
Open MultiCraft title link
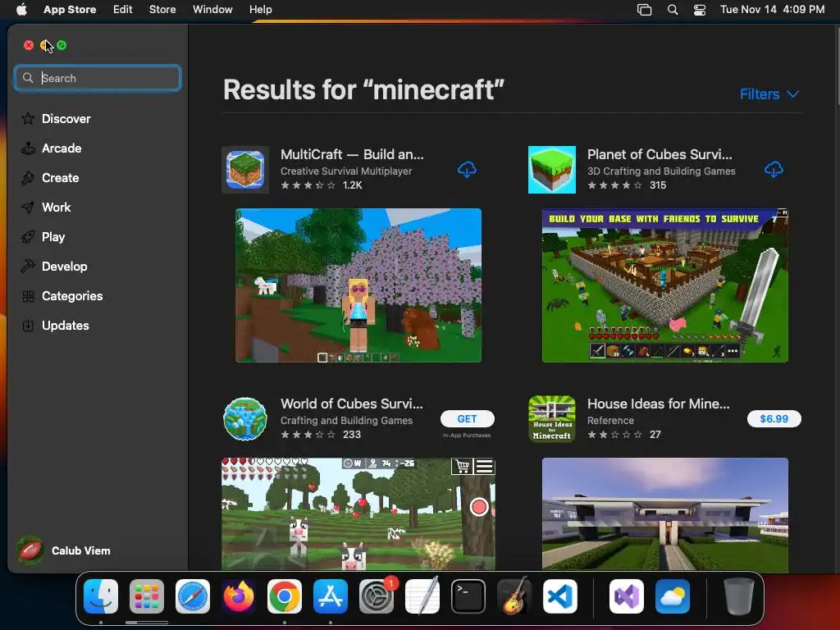352,154
